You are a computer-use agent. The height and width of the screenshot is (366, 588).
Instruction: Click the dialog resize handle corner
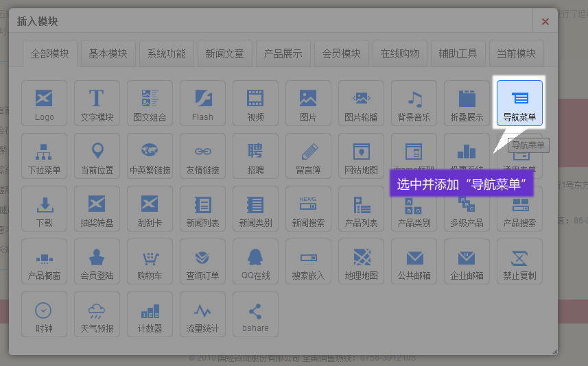pyautogui.click(x=554, y=352)
